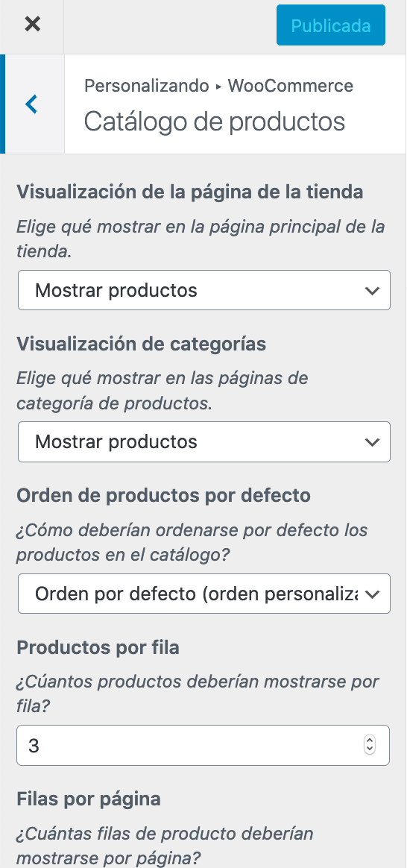
Task: Decrease products per row with the down stepper arrow
Action: [x=370, y=750]
